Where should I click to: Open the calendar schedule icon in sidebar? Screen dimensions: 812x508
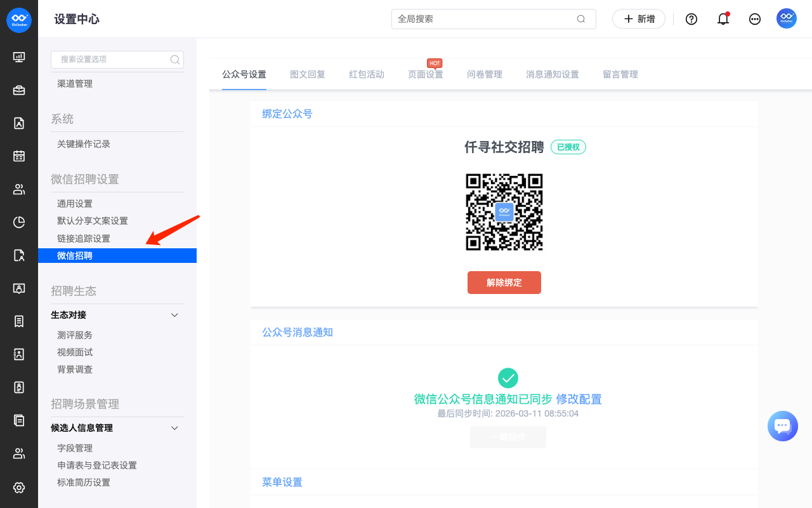19,156
